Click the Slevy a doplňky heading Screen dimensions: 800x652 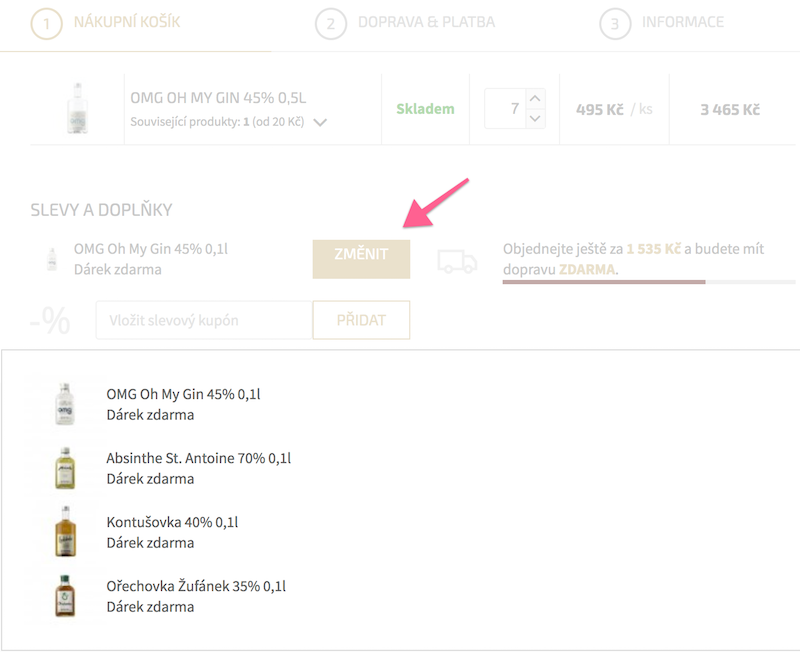[x=102, y=210]
